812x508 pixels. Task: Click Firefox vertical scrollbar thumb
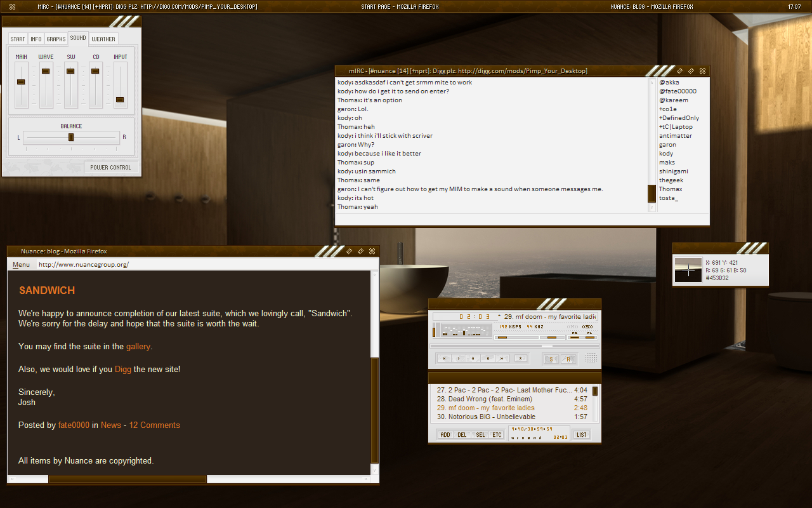(374, 410)
